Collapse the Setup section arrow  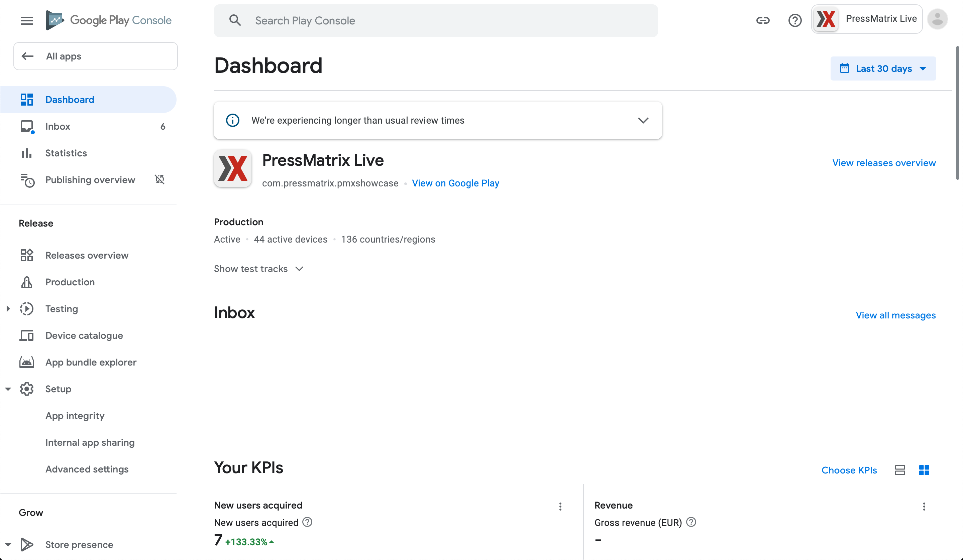coord(8,389)
